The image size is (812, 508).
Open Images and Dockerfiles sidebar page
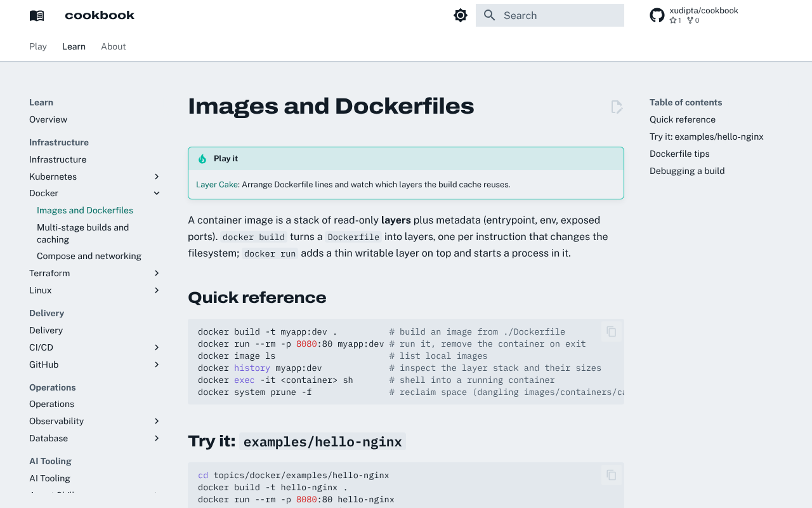tap(85, 210)
